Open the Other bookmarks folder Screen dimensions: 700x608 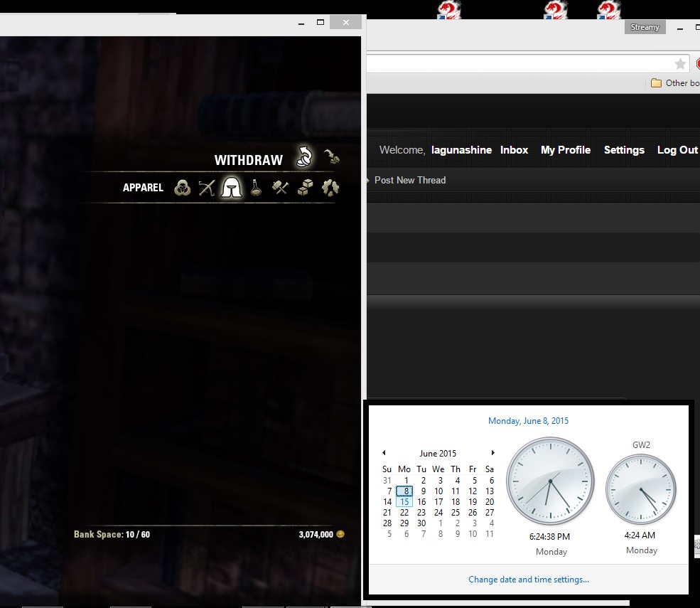point(675,83)
